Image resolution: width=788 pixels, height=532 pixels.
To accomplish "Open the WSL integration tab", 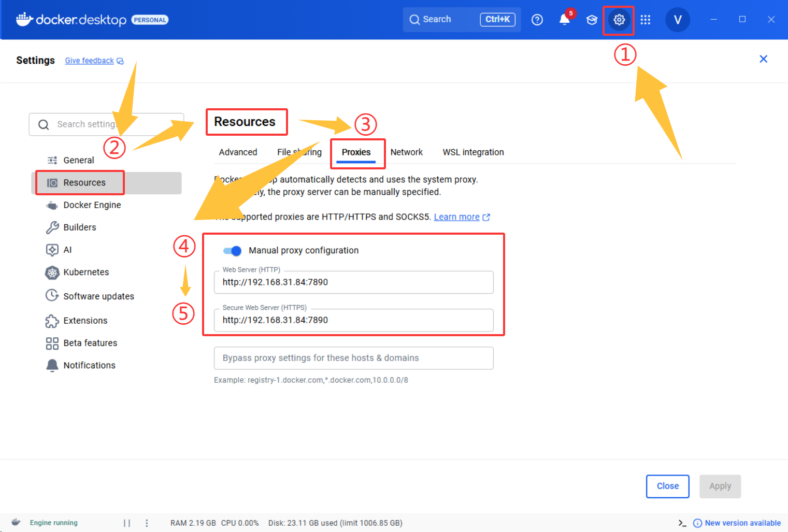I will [472, 152].
